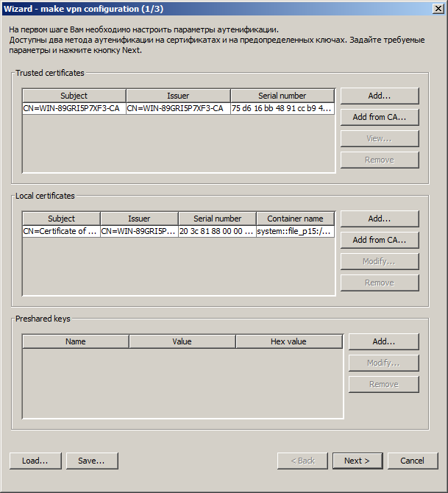Click preshared keys Name column header

tap(76, 341)
